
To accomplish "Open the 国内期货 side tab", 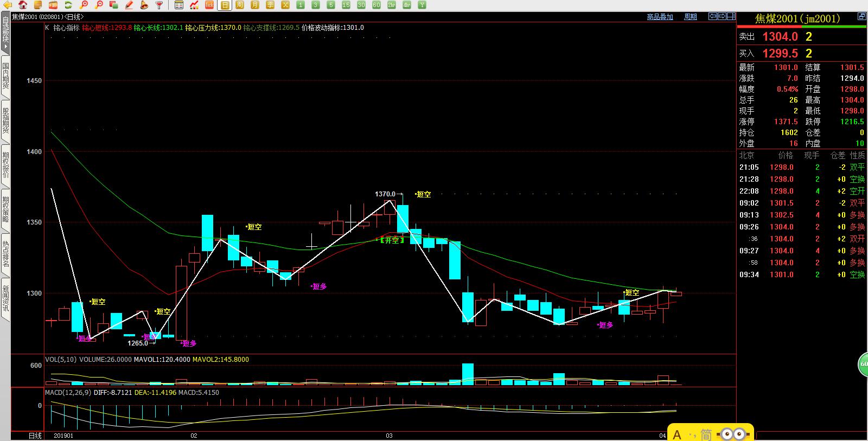I will [5, 76].
